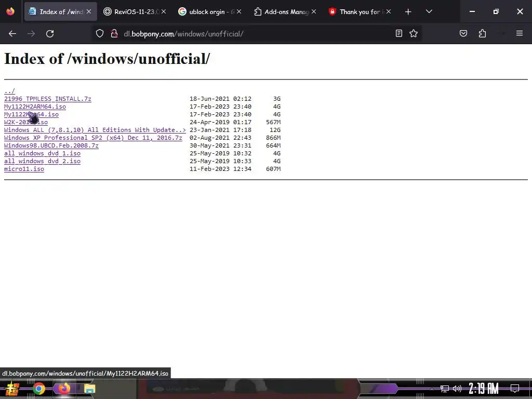Download Windows XP Professional SP2 (x64) 7z
Image resolution: width=532 pixels, height=399 pixels.
pyautogui.click(x=93, y=138)
